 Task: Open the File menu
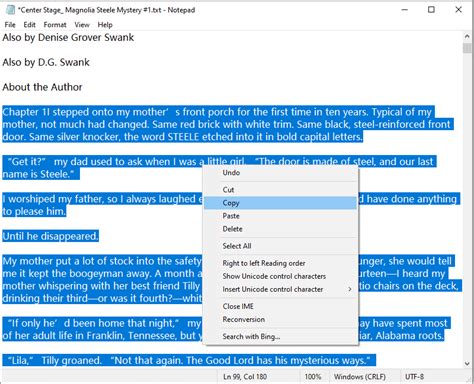click(x=10, y=25)
